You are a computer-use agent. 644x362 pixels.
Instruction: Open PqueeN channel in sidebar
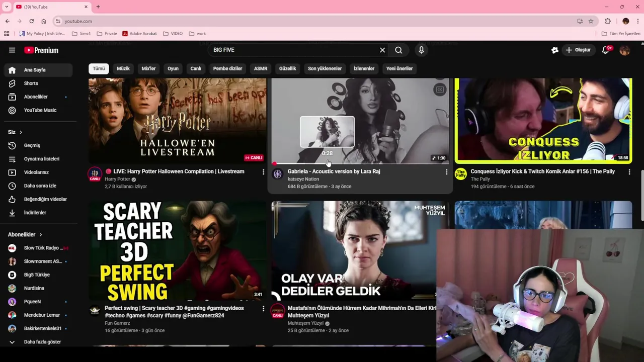coord(38,302)
